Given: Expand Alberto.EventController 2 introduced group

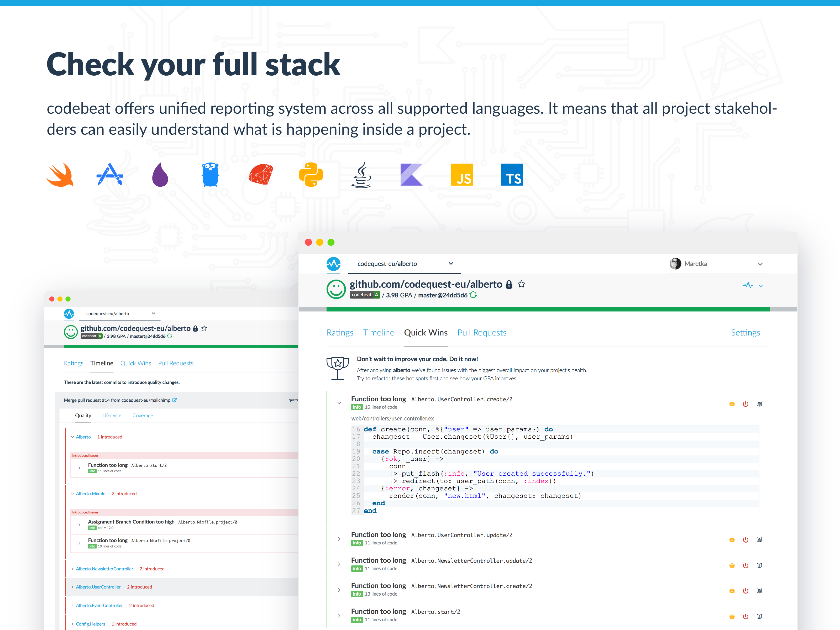Looking at the screenshot, I should [72, 606].
